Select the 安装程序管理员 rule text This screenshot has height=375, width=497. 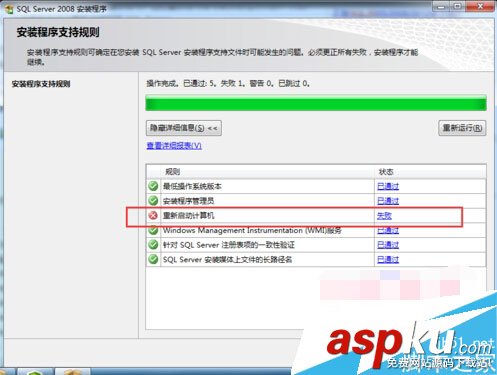188,201
